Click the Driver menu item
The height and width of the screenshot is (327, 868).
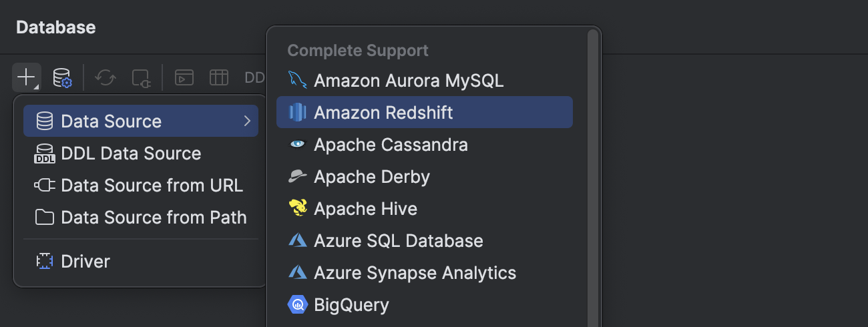[85, 262]
